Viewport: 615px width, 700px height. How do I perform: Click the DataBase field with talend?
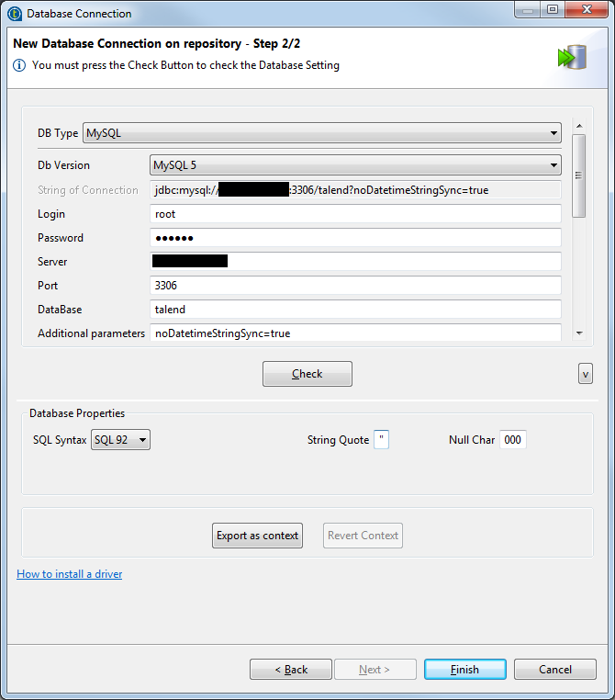(x=355, y=310)
